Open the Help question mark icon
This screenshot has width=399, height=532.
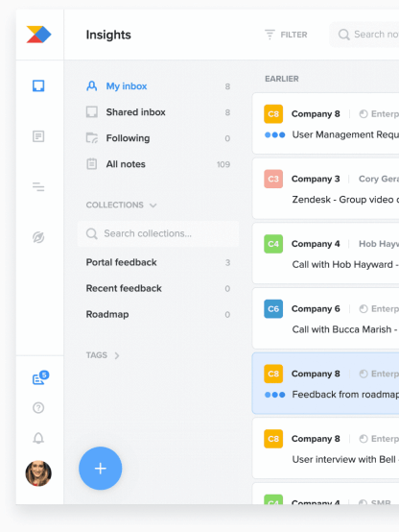tap(38, 407)
